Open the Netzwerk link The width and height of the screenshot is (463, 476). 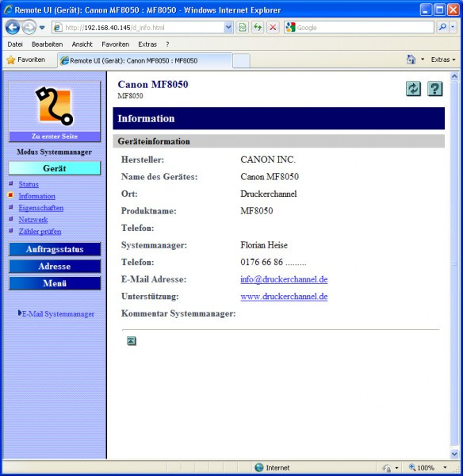pos(33,220)
